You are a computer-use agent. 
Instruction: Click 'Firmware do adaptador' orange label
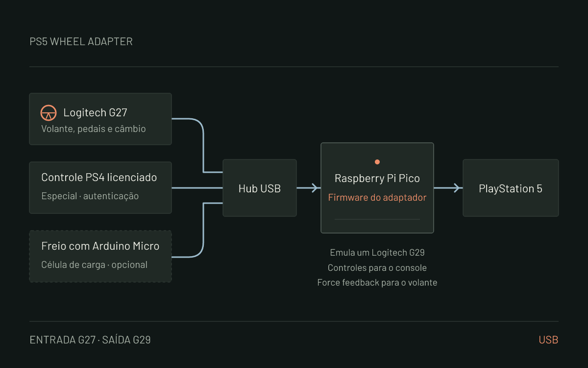coord(377,198)
